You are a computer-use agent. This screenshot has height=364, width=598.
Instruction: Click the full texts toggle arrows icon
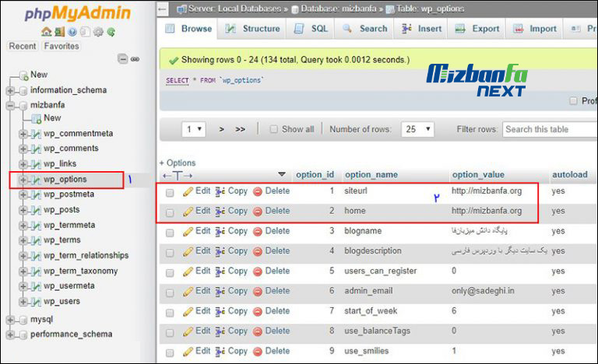click(178, 176)
